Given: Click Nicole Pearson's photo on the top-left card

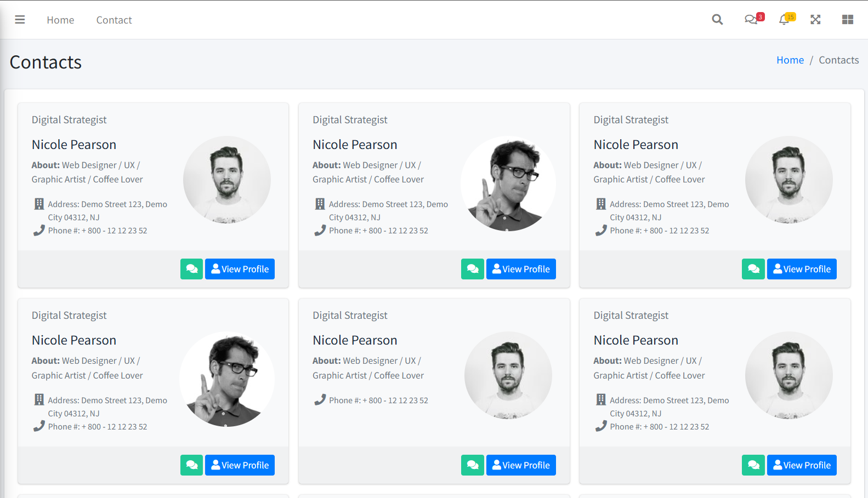Looking at the screenshot, I should tap(226, 180).
